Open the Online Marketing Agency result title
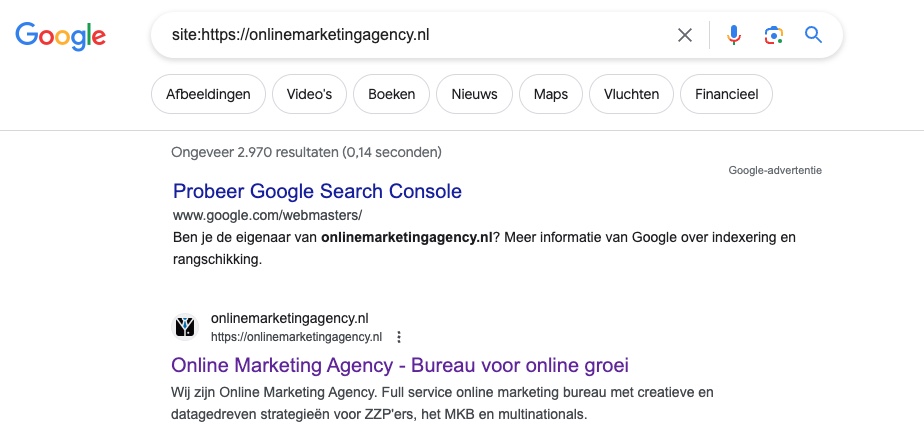The width and height of the screenshot is (924, 440). pos(399,364)
